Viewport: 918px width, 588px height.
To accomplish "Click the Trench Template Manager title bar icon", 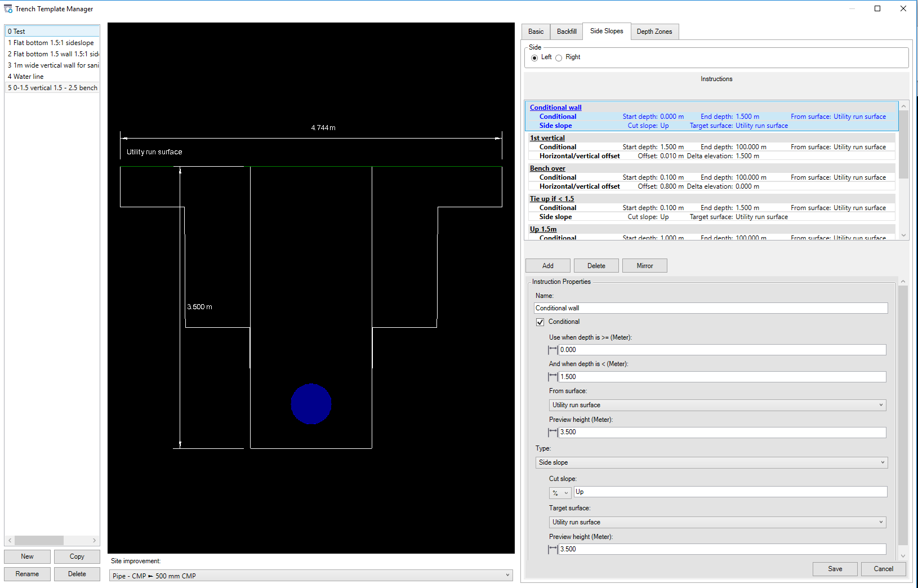I will point(8,8).
